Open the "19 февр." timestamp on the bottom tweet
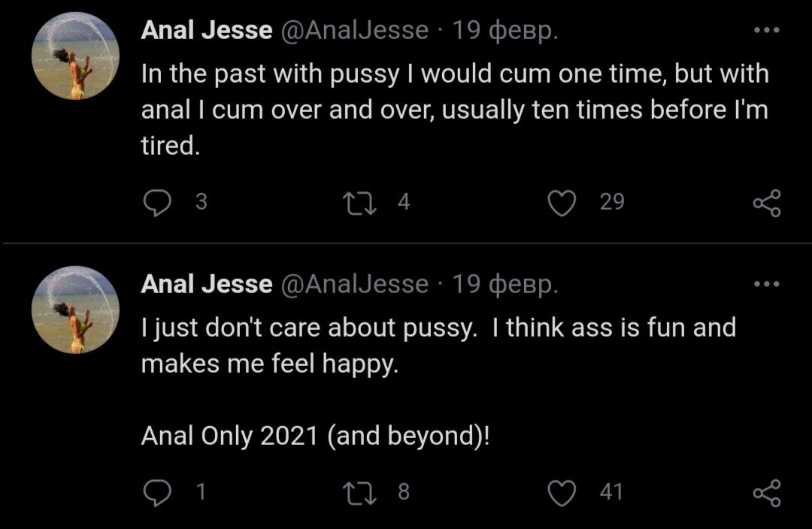 coord(504,285)
